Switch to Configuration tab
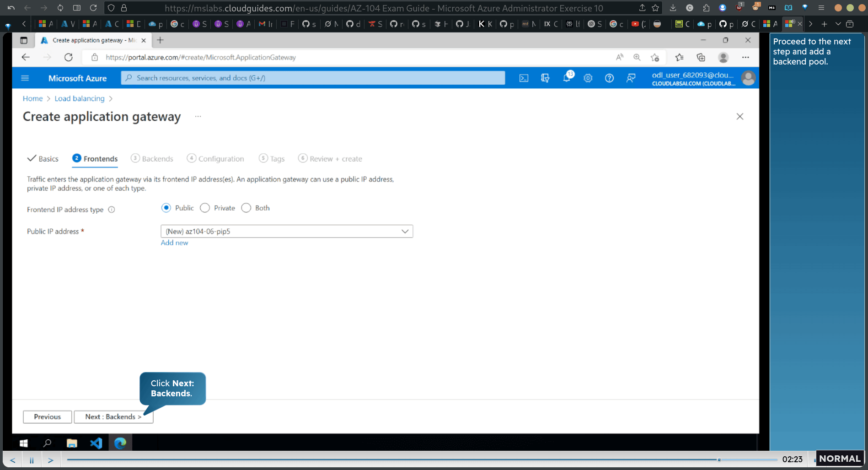This screenshot has width=868, height=470. [x=215, y=159]
